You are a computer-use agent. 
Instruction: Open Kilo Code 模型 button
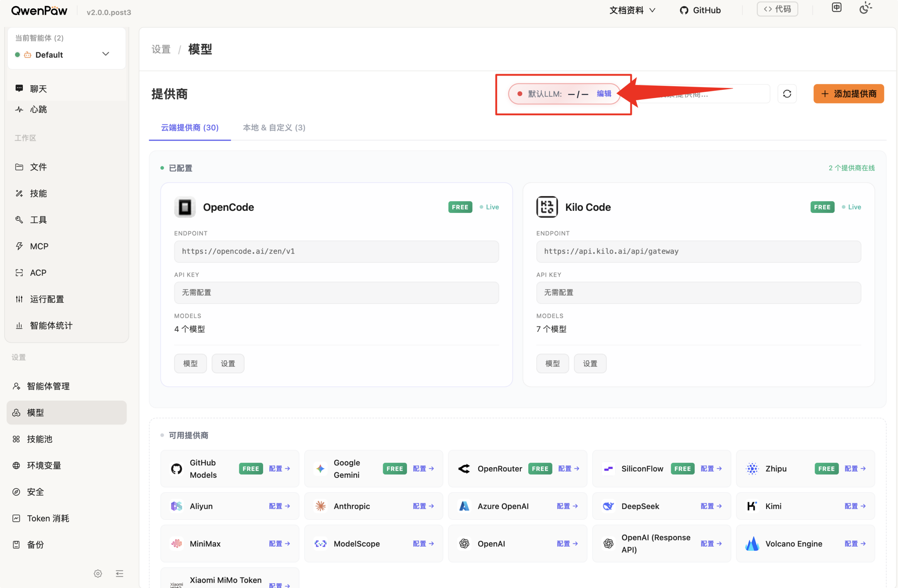click(552, 363)
